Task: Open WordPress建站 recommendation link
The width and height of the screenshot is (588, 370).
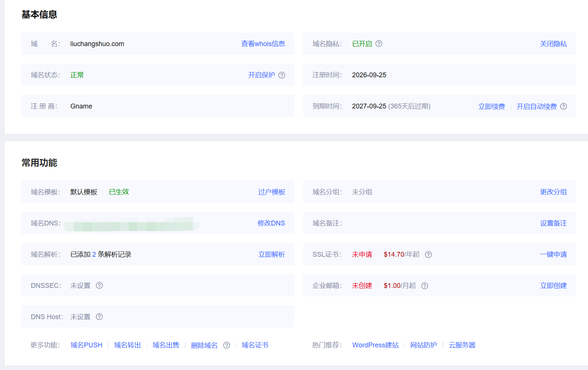Action: [375, 345]
